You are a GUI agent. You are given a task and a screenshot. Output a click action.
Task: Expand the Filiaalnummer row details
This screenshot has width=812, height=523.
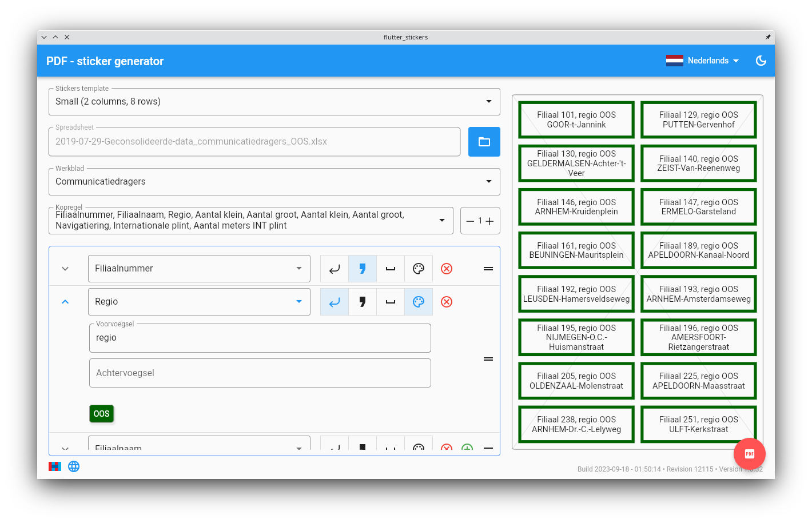coord(65,269)
